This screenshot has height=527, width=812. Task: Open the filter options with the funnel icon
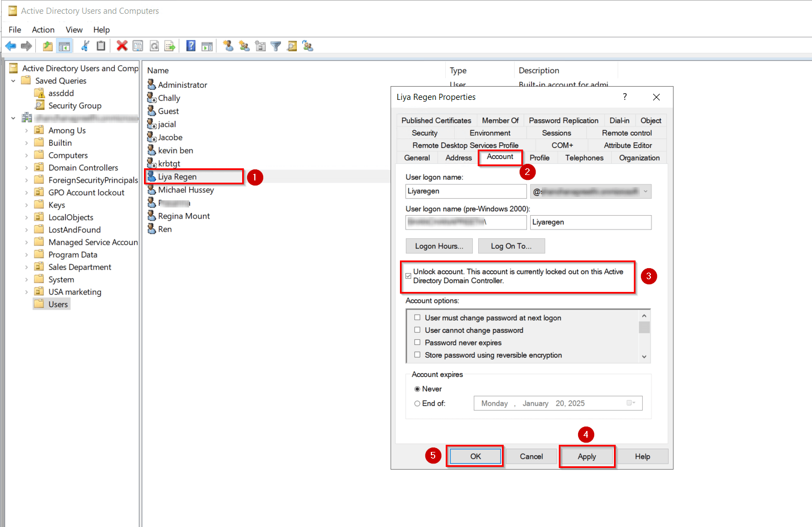click(275, 46)
